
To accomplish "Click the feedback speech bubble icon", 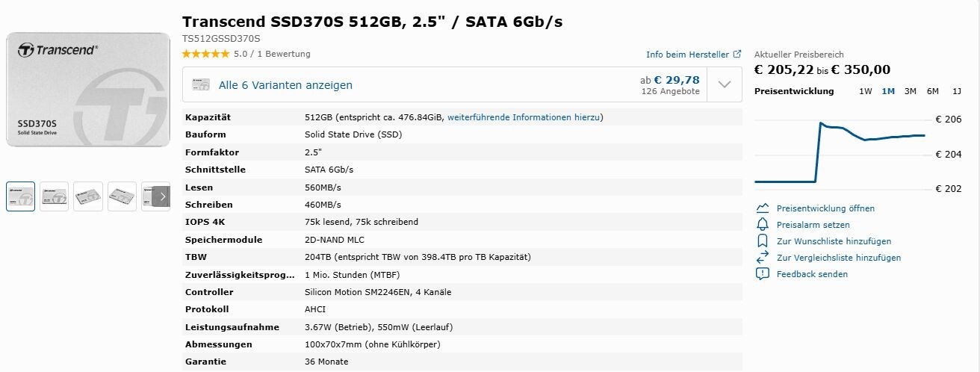I will click(763, 274).
